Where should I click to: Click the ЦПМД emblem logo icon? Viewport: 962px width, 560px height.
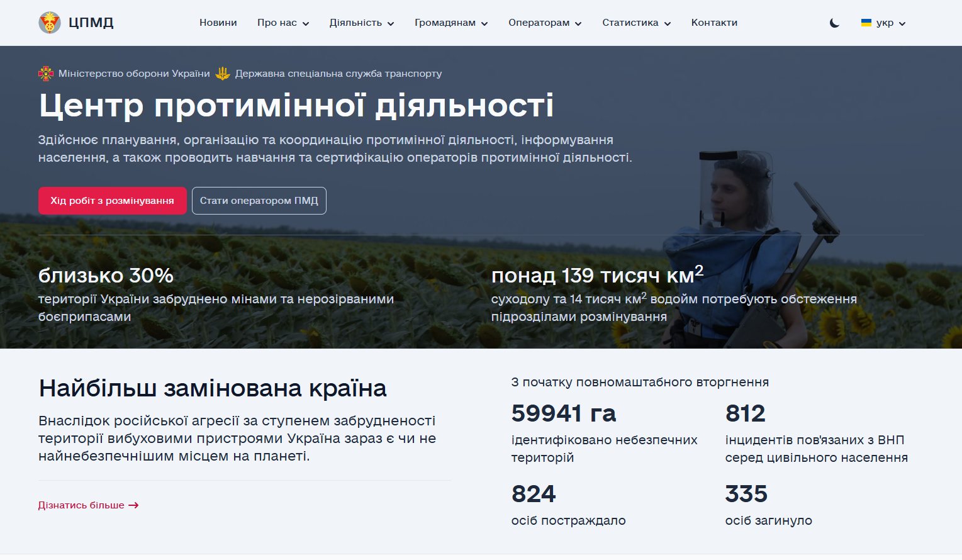tap(50, 23)
